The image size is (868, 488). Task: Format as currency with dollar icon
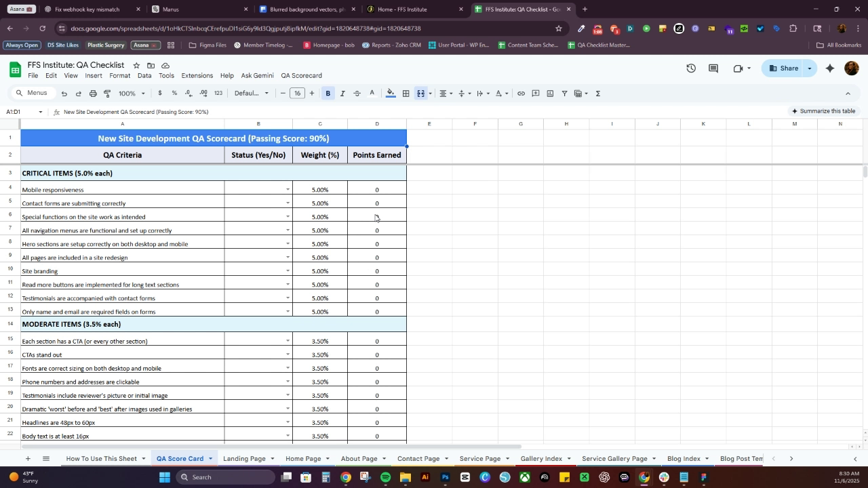[x=160, y=94]
